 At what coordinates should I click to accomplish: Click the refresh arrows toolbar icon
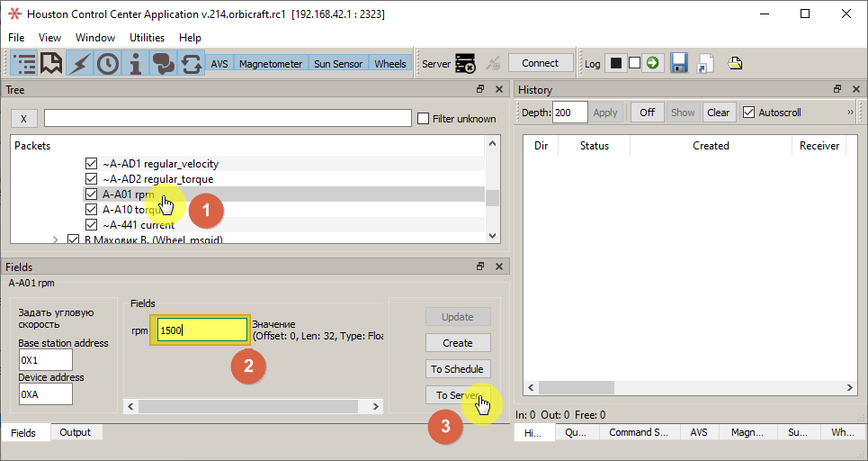coord(191,63)
